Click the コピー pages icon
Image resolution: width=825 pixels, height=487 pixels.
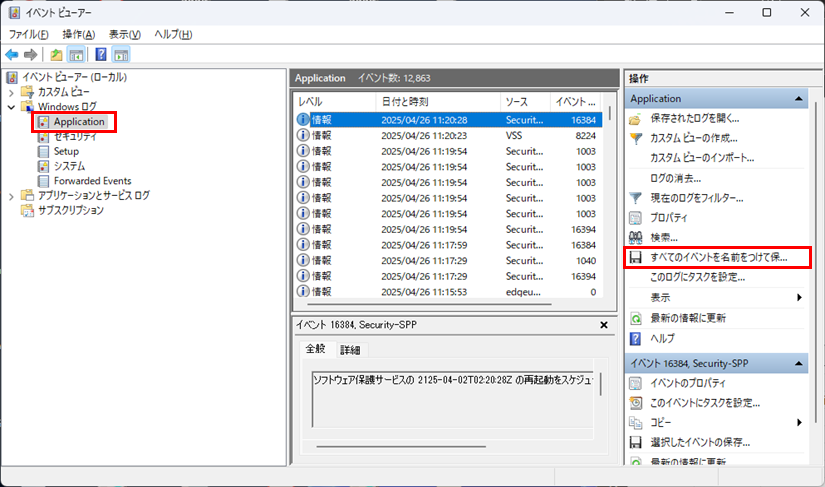click(x=636, y=423)
